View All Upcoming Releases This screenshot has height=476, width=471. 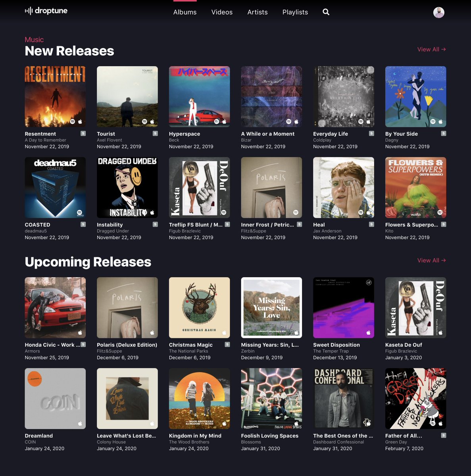pyautogui.click(x=431, y=260)
